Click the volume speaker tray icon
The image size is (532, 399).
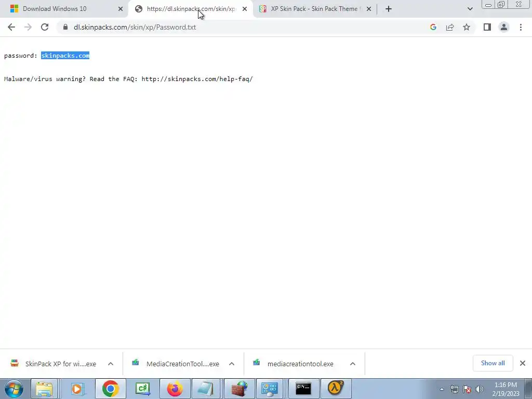pos(480,389)
